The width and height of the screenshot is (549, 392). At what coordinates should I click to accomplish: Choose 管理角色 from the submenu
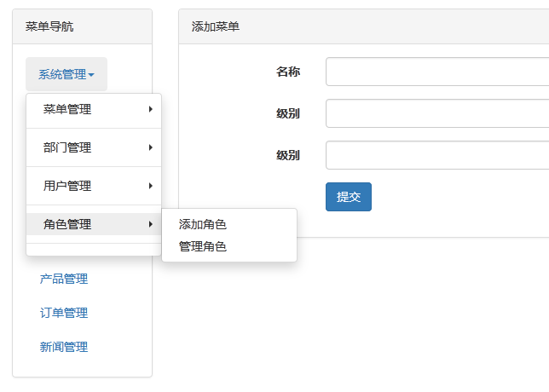coord(229,246)
